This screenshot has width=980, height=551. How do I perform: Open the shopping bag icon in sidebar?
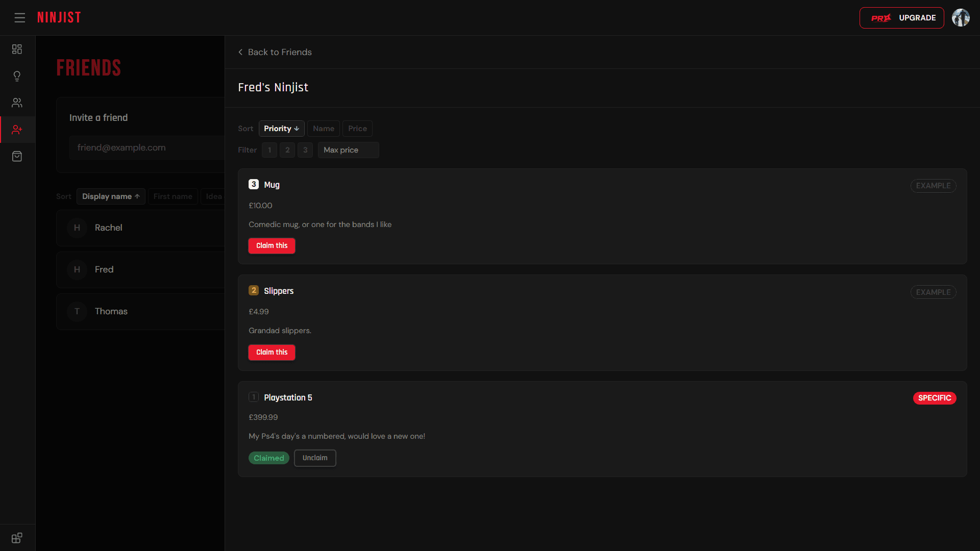coord(17,156)
